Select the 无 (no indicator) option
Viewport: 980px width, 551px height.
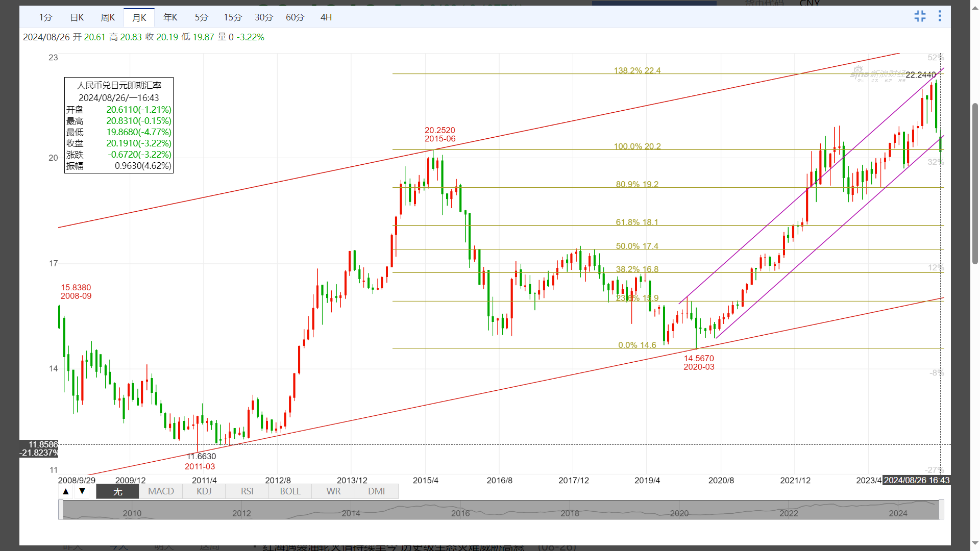click(117, 491)
